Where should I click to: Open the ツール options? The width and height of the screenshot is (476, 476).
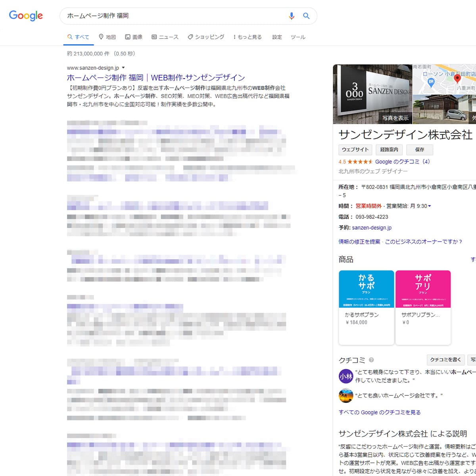coord(298,37)
